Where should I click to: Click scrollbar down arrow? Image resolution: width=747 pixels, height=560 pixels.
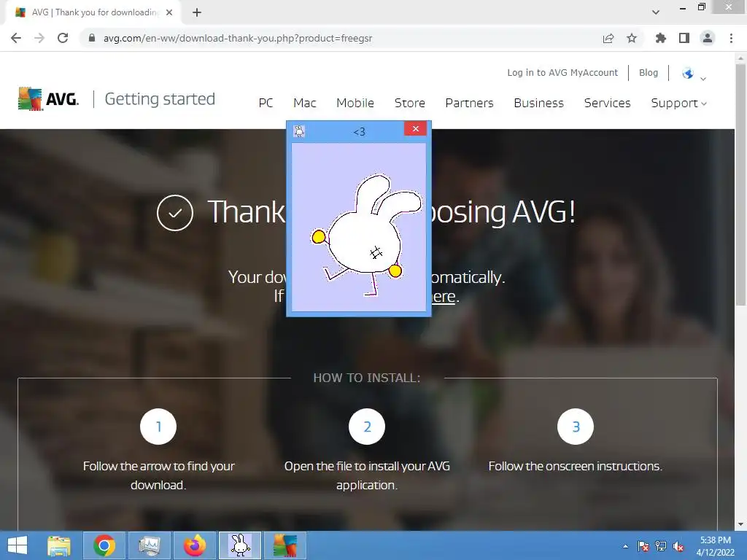(740, 524)
